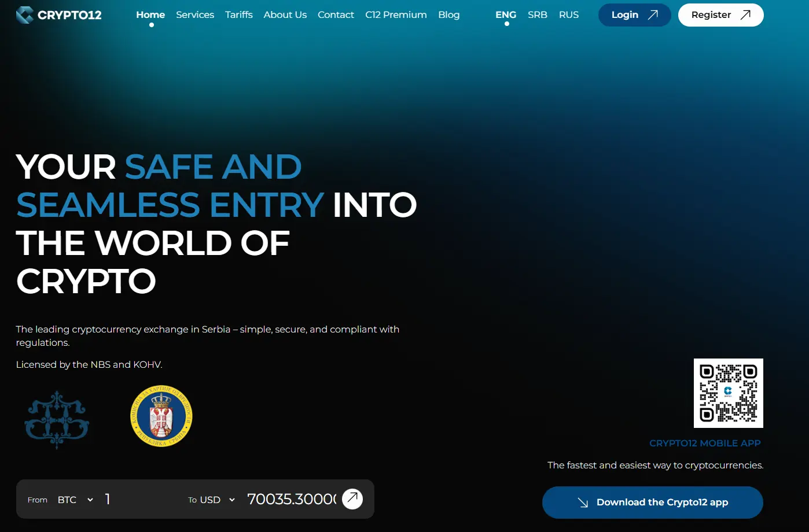Screen dimensions: 809x532
Task: Click the NBS ornate emblem logo
Action: (x=57, y=419)
